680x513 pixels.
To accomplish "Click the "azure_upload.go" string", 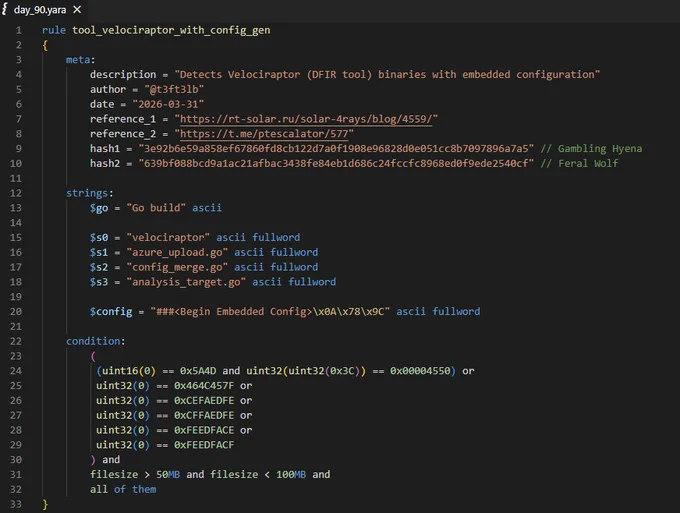I will [x=177, y=252].
